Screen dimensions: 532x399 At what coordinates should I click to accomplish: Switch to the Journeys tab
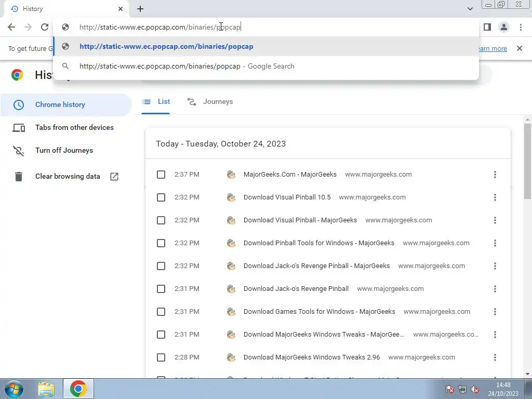[210, 102]
